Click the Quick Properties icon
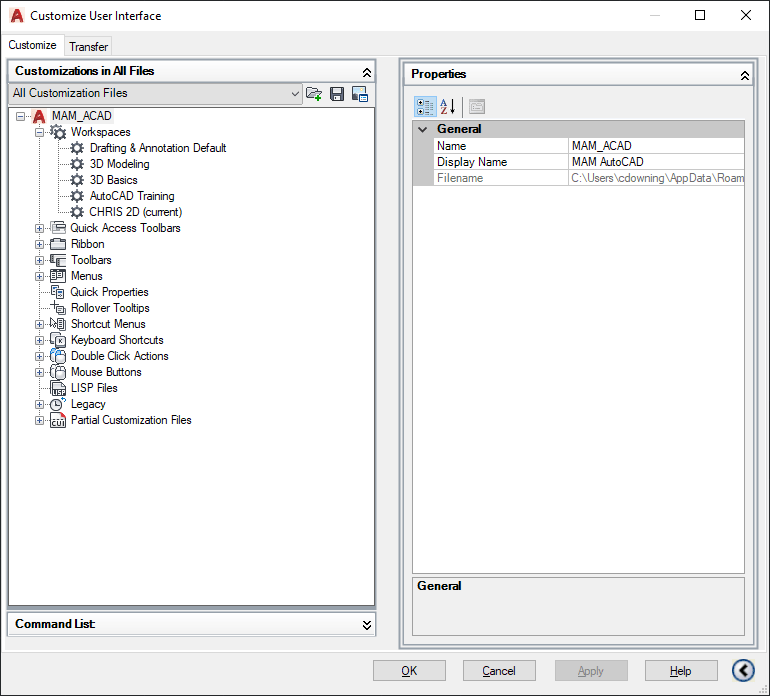The image size is (770, 696). [x=58, y=292]
